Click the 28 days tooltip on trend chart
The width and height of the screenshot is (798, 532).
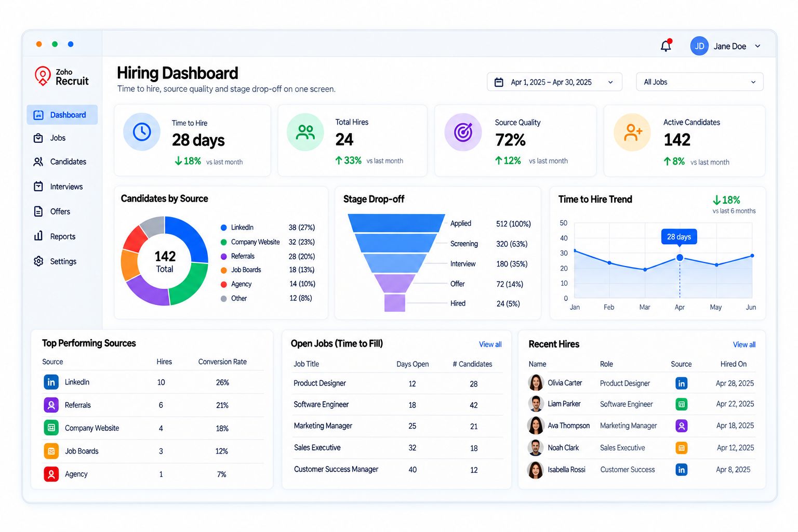point(679,236)
